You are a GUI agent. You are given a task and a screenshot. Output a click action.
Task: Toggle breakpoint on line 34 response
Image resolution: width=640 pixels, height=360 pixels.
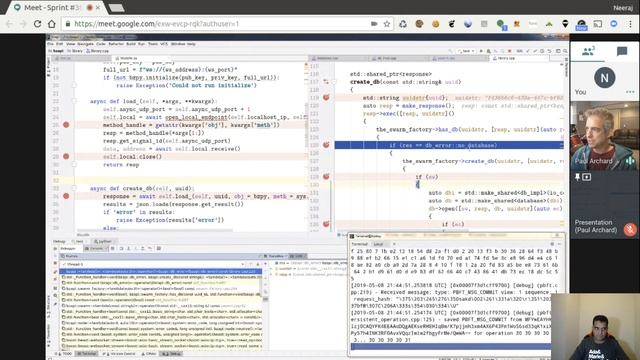point(66,196)
